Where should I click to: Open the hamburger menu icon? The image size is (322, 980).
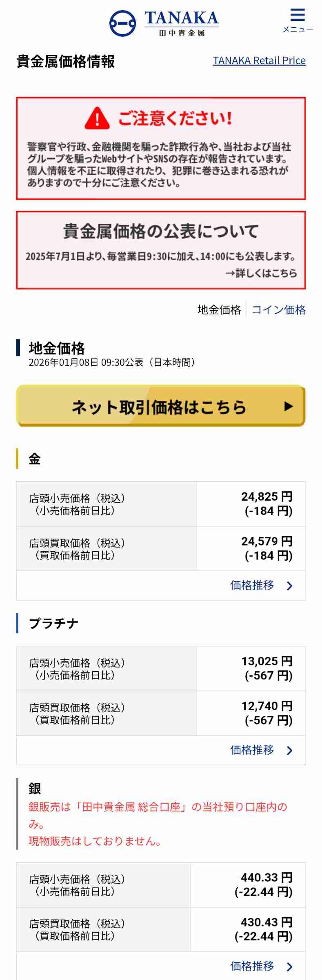298,15
